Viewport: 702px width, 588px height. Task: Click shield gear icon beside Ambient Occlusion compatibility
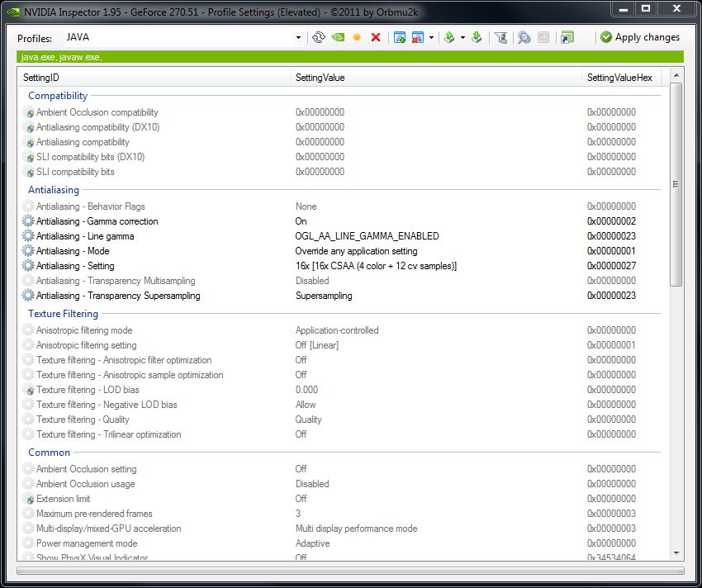coord(28,112)
